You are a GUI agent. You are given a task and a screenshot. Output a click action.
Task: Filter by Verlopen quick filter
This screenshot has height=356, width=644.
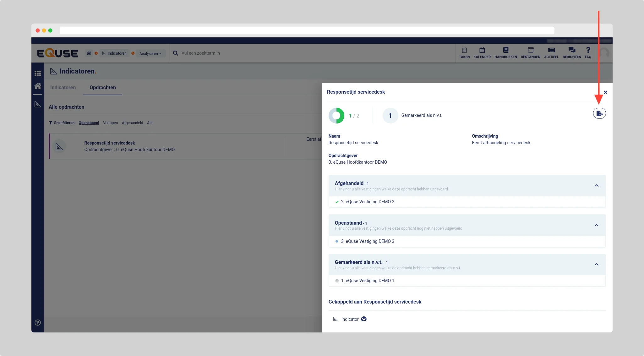pyautogui.click(x=110, y=123)
